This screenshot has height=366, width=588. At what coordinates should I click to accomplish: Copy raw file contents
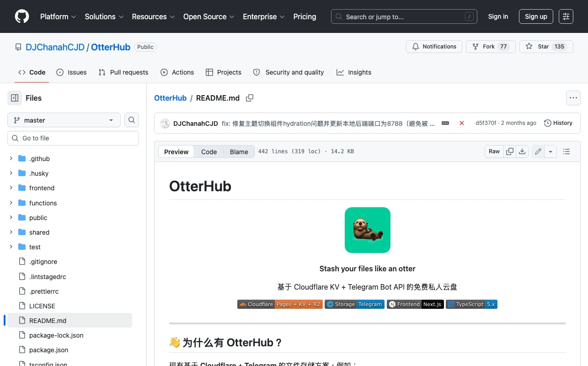click(x=510, y=151)
